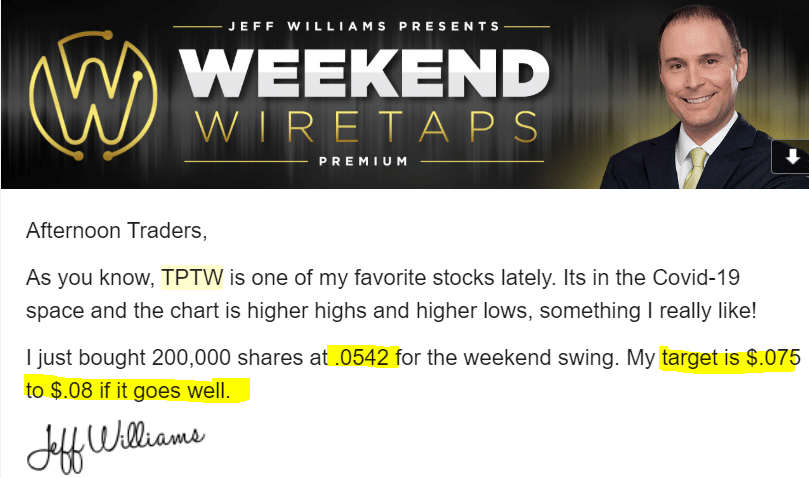Viewport: 809px width, 478px height.
Task: Click the gold WIRETAPS banner text
Action: click(x=367, y=127)
